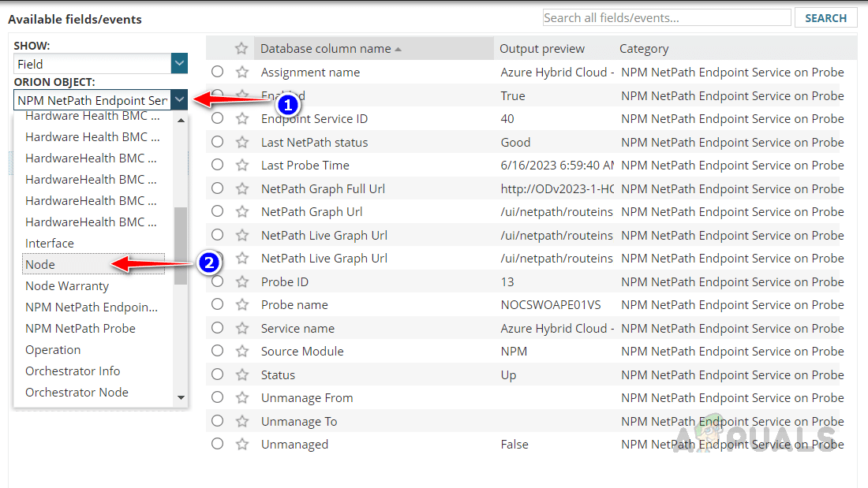Open the Show field type dropdown

click(179, 64)
